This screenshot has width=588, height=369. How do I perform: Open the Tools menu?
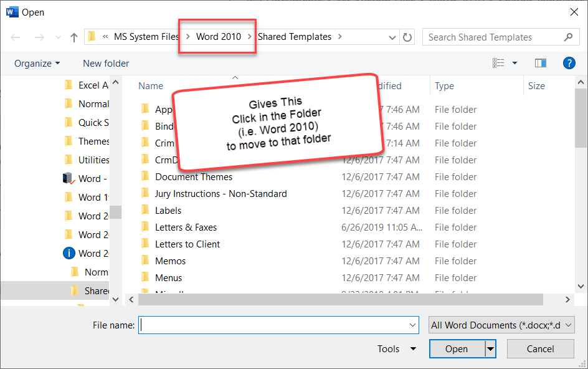point(396,348)
